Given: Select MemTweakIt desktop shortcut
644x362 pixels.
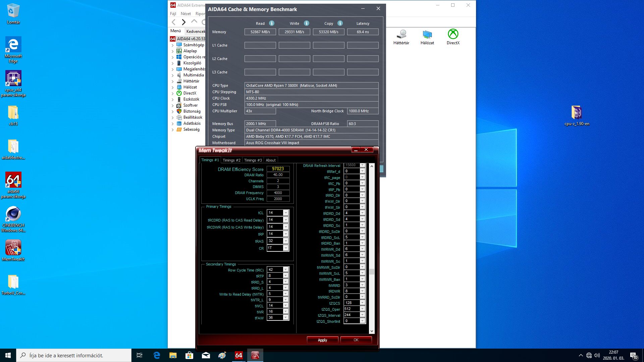Looking at the screenshot, I should [x=13, y=250].
